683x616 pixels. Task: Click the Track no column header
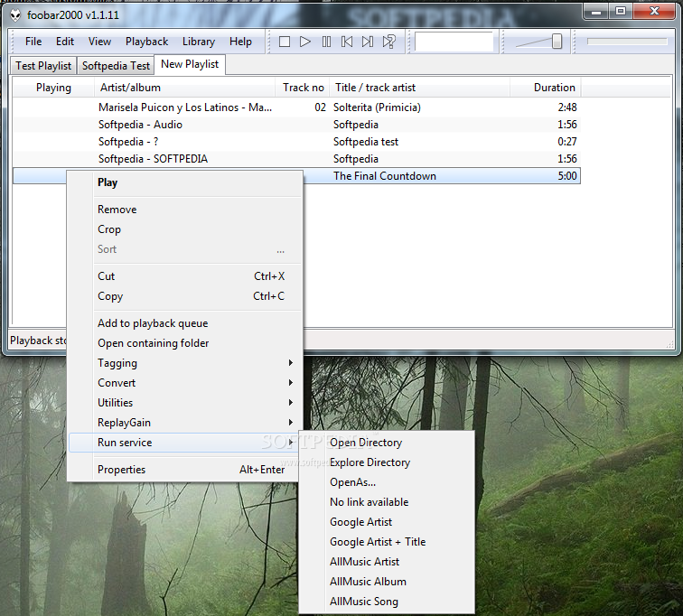click(x=303, y=88)
